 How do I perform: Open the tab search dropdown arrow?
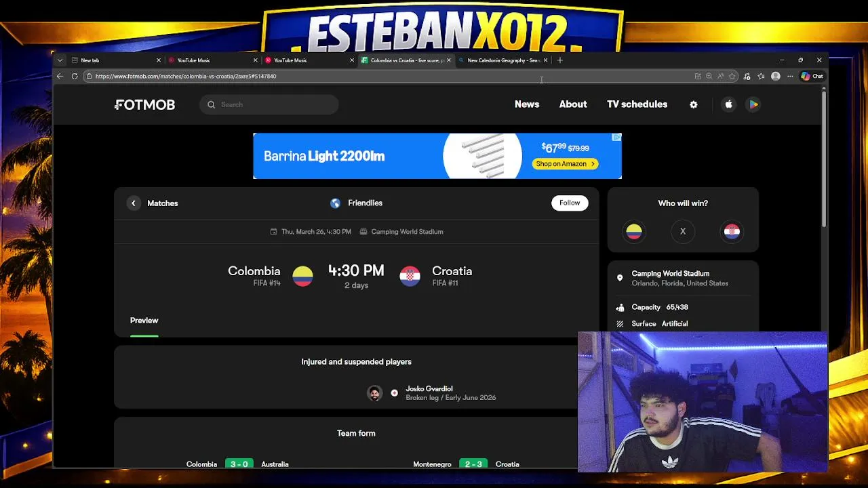pyautogui.click(x=60, y=60)
